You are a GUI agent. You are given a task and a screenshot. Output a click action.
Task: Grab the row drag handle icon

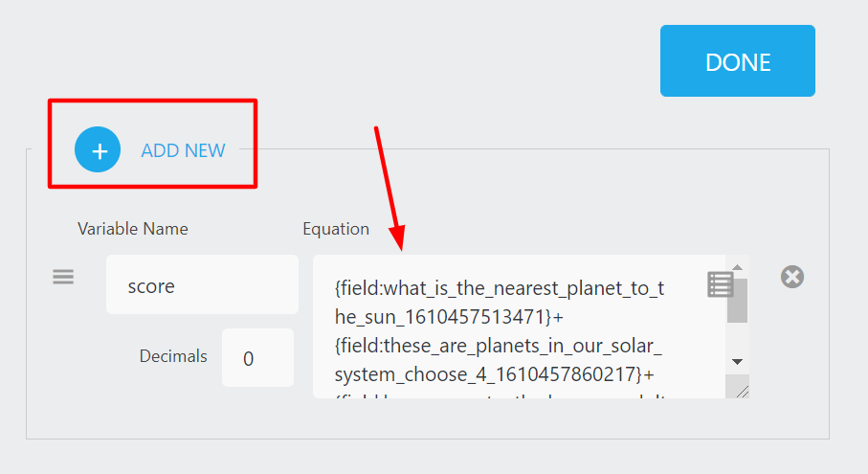click(x=63, y=277)
